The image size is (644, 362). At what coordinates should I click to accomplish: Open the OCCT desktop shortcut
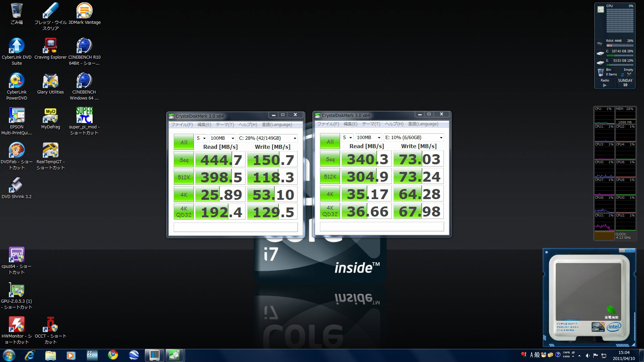(x=50, y=325)
